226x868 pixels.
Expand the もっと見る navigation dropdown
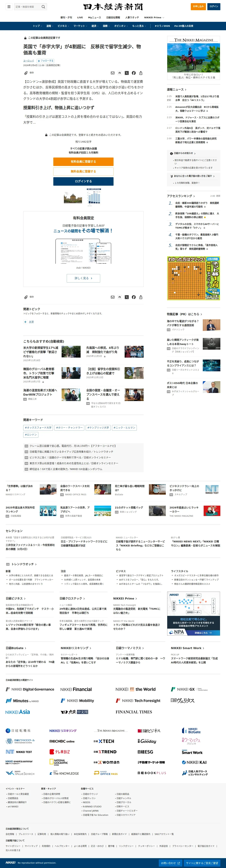tap(139, 26)
